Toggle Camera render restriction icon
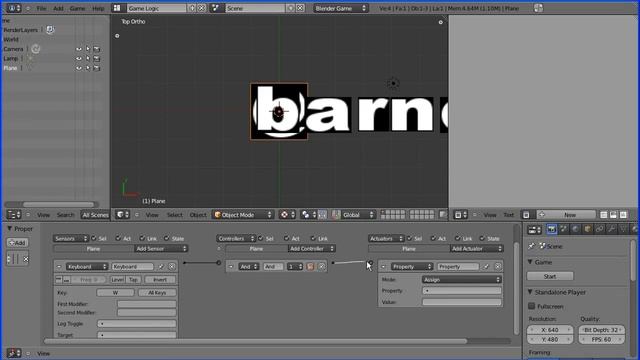 click(97, 49)
